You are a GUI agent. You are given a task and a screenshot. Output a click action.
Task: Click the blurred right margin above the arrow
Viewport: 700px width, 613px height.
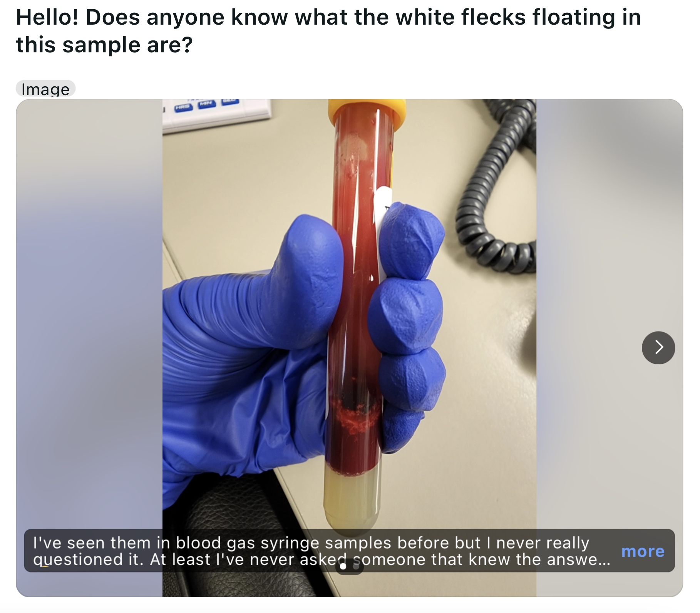coord(610,212)
